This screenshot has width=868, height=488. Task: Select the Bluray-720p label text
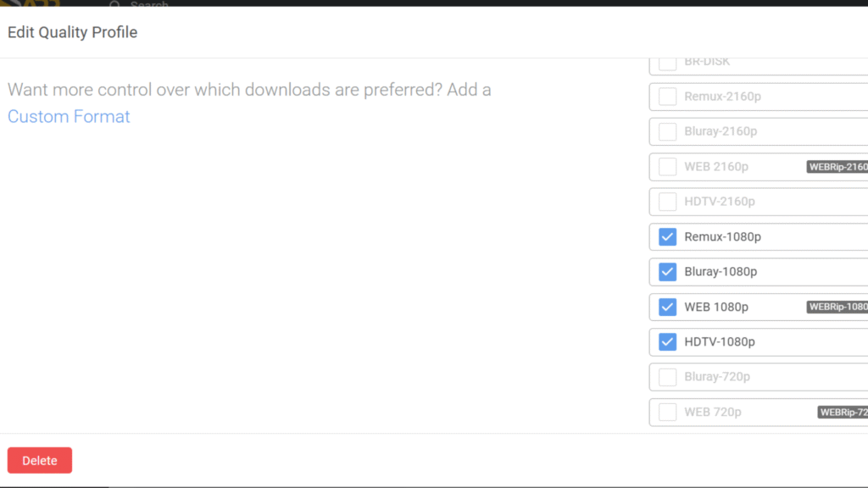pos(717,377)
